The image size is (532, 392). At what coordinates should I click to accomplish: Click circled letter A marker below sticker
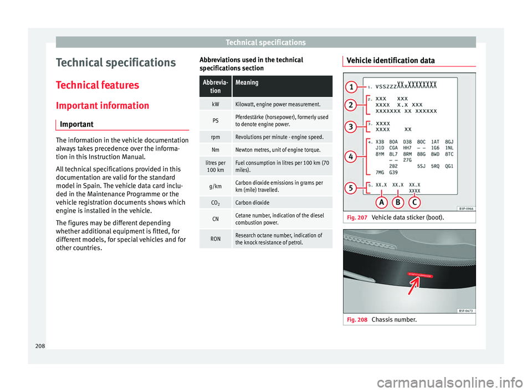382,203
